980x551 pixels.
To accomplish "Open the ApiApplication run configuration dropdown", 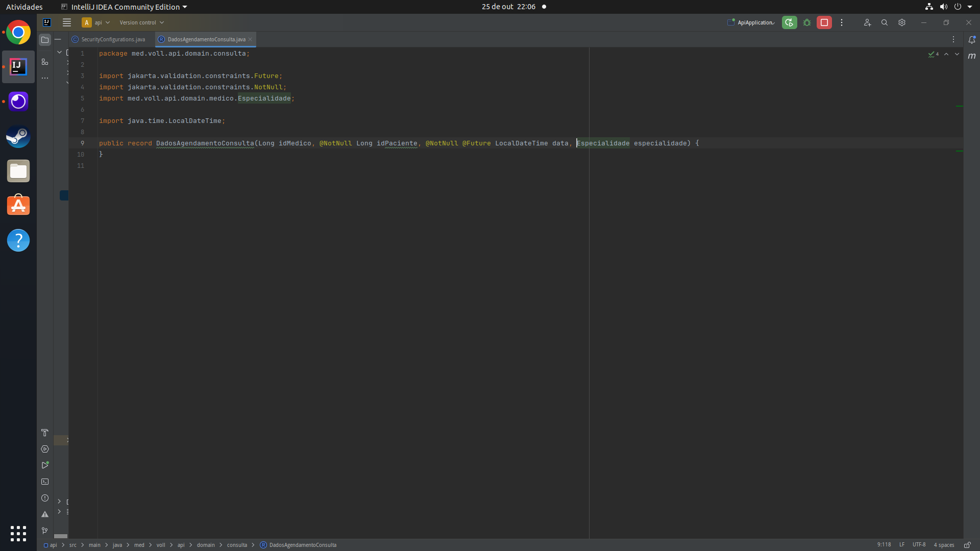I will click(x=751, y=22).
